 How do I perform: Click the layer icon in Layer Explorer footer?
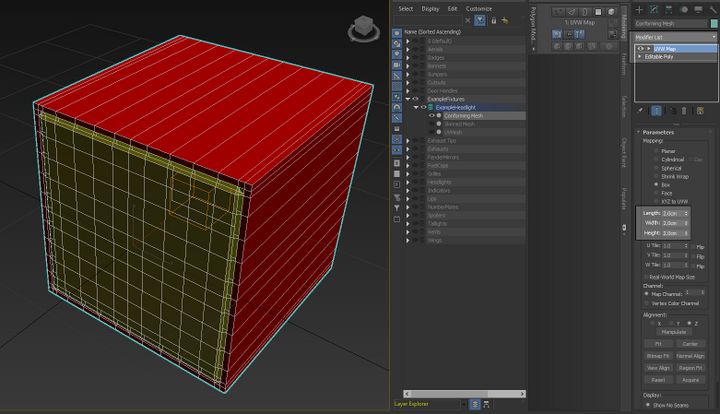point(475,404)
